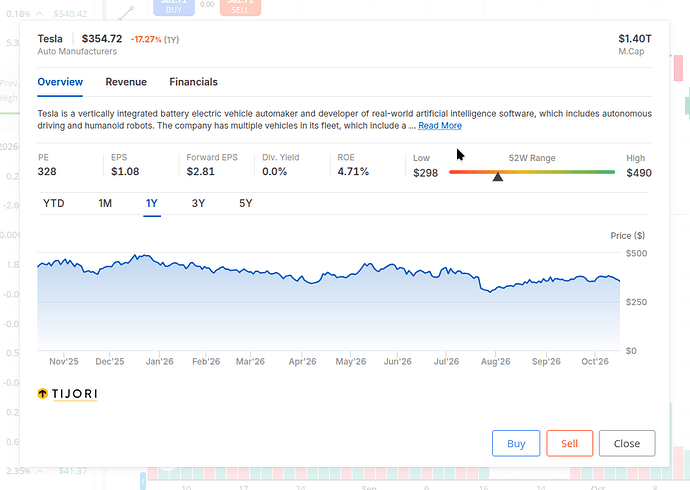
Task: Click the Nov'25 axis label
Action: point(64,362)
